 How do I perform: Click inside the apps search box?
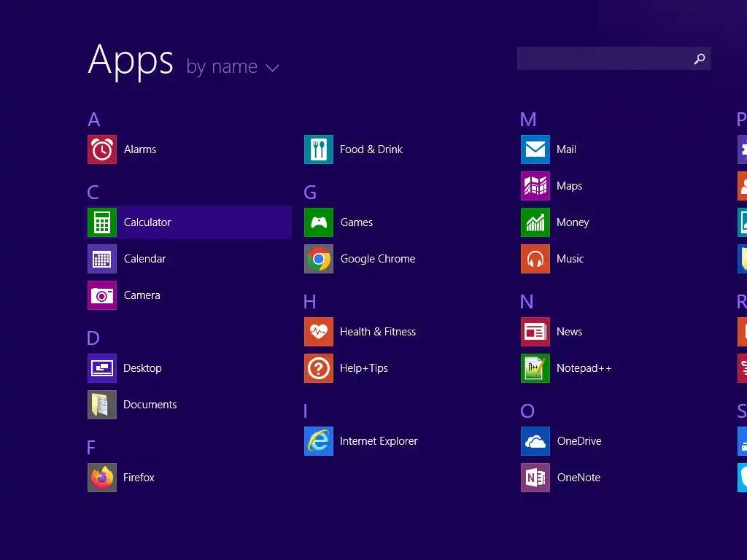(x=614, y=58)
